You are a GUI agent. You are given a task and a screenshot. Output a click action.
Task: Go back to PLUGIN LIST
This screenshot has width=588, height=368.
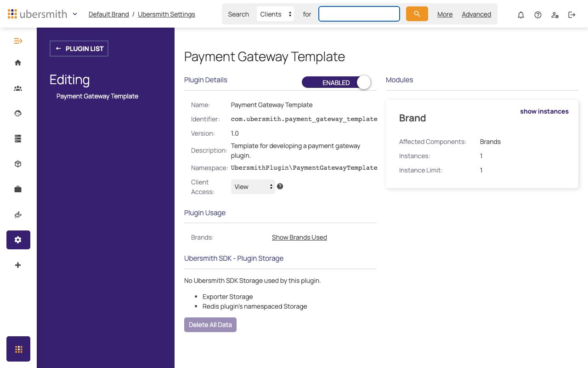(79, 48)
